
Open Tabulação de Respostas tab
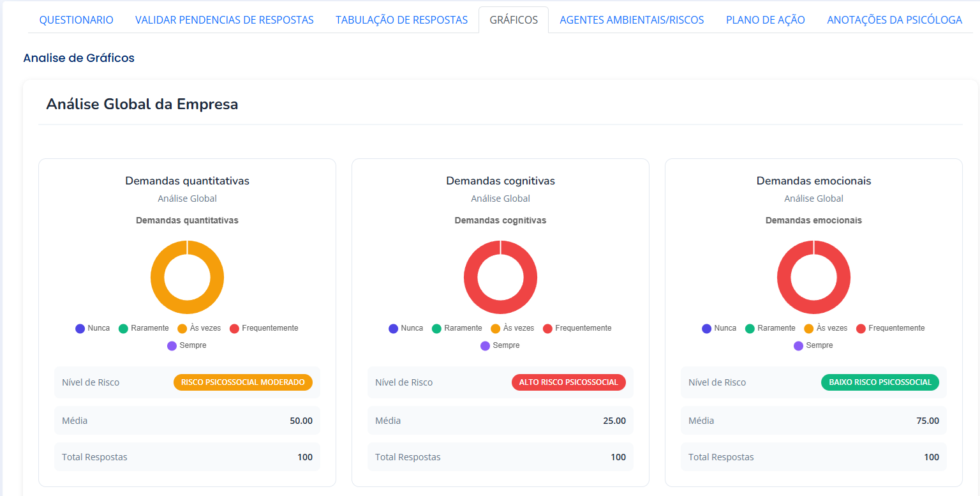click(401, 20)
